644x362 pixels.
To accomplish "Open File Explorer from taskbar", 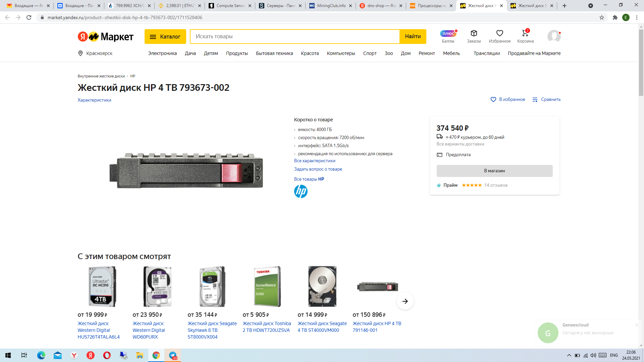I will pos(140,355).
